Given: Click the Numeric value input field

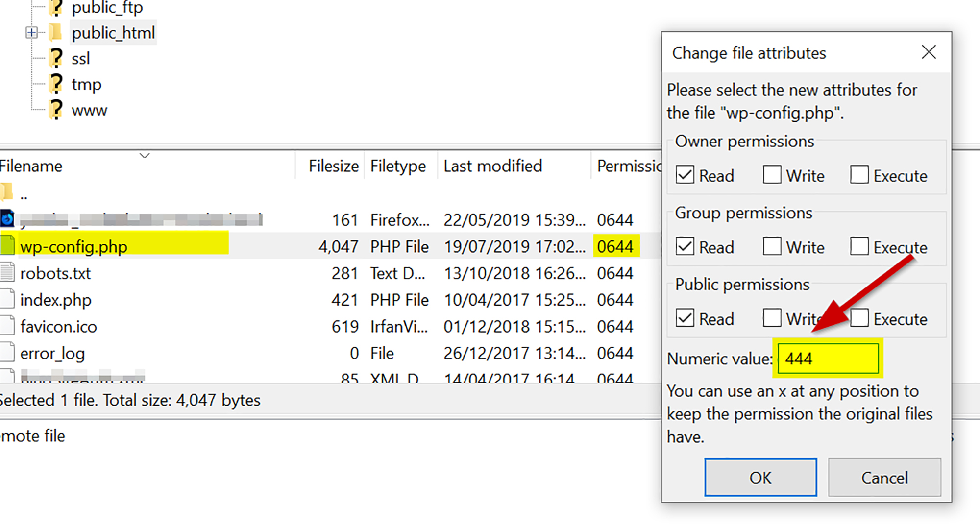Looking at the screenshot, I should coord(828,359).
